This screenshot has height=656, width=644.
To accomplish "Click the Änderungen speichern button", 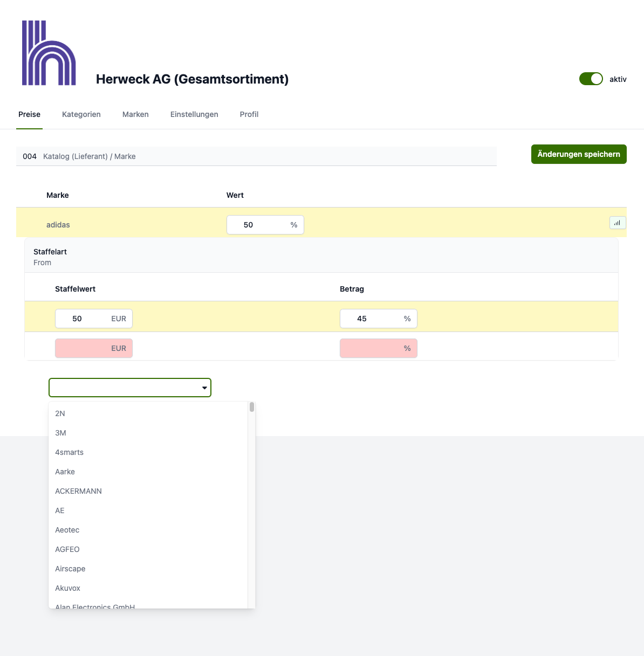I will pyautogui.click(x=579, y=154).
